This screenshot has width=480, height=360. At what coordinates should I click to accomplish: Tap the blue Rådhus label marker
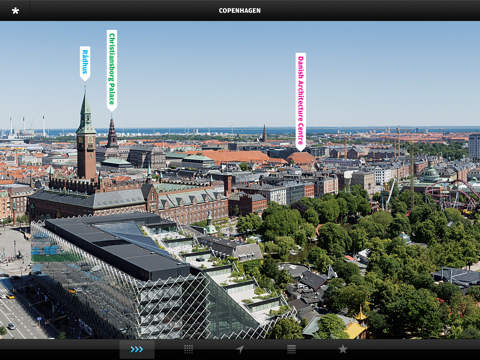tap(85, 63)
